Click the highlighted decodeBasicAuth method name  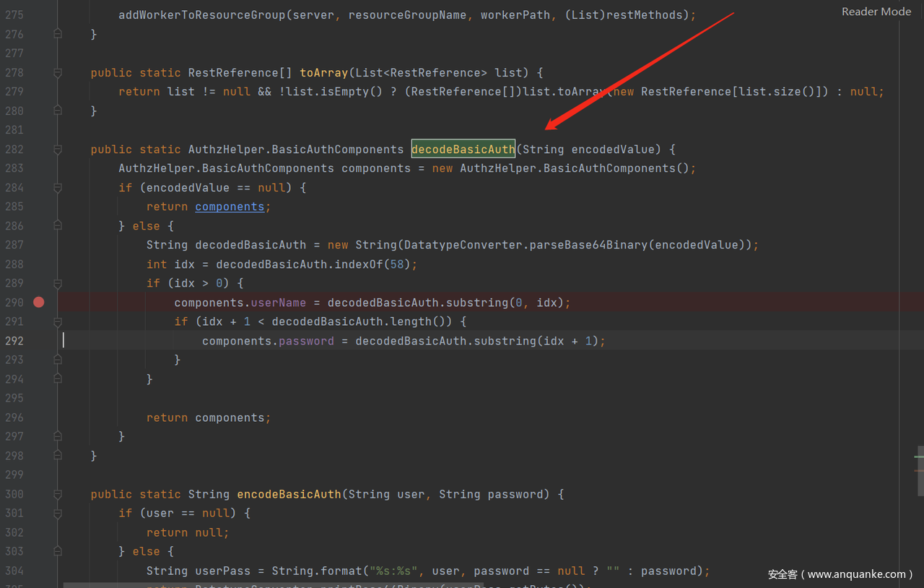463,150
